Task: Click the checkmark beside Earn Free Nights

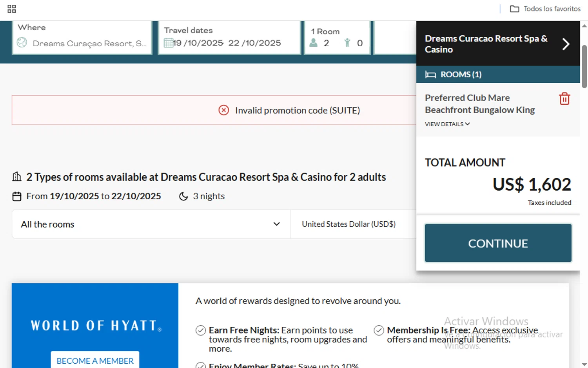Action: point(201,330)
